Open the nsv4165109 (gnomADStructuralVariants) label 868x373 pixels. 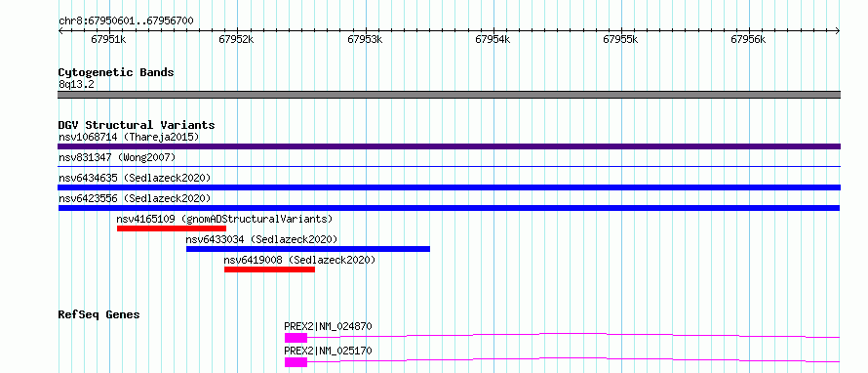[x=224, y=219]
